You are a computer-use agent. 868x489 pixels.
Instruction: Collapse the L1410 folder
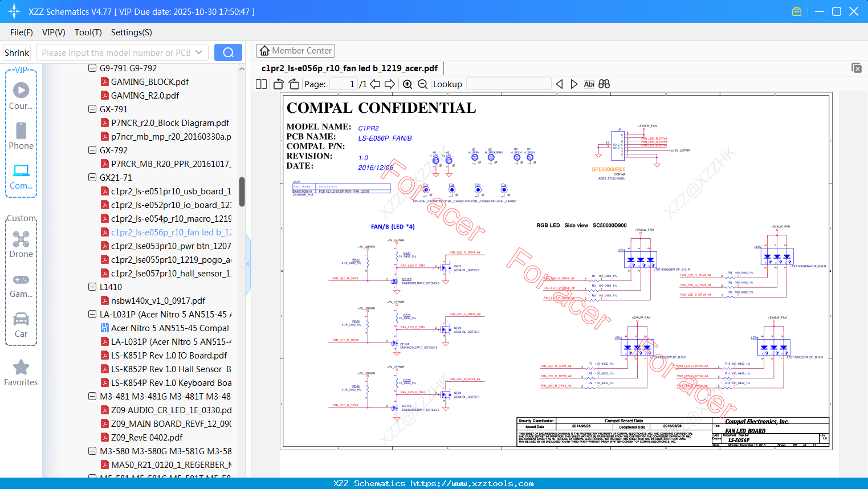pos(92,287)
